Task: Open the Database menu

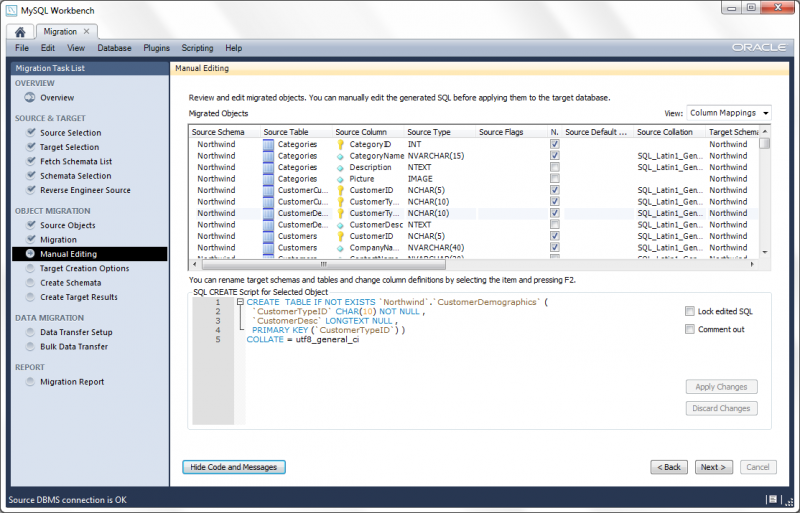Action: point(114,48)
